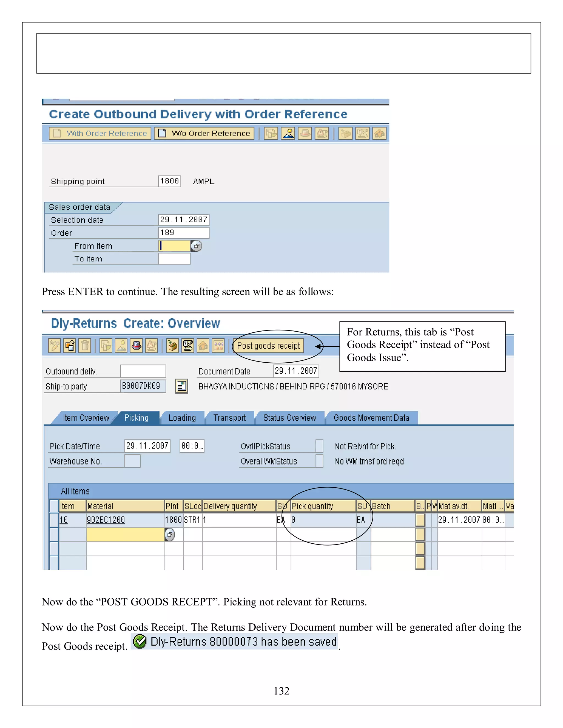Click the warning sign incompletion log icon
The width and height of the screenshot is (563, 728).
151,346
